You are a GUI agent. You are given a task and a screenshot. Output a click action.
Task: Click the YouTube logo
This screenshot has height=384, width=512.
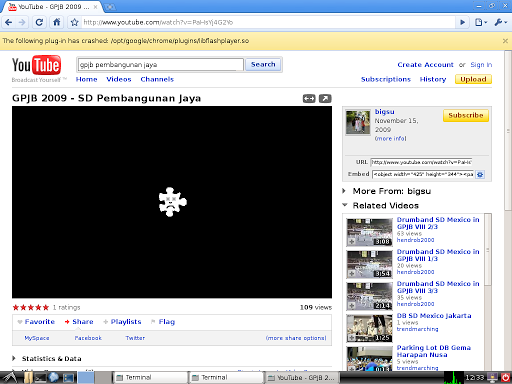[36, 65]
